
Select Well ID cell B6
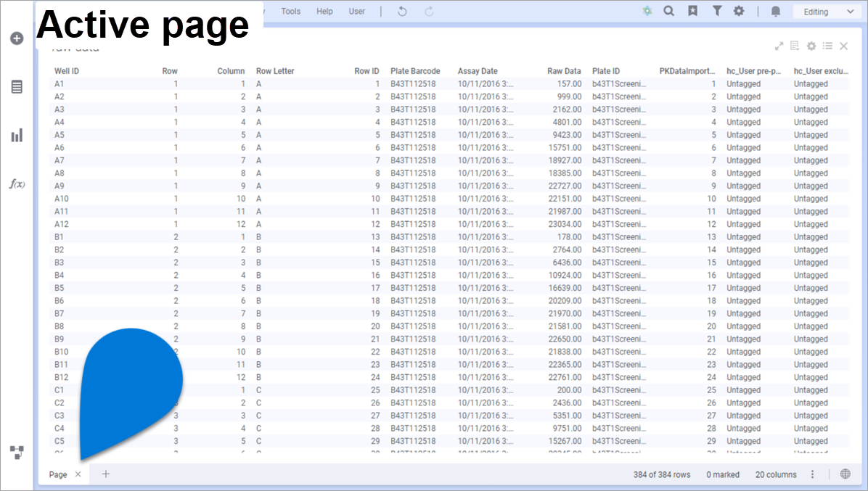click(60, 301)
